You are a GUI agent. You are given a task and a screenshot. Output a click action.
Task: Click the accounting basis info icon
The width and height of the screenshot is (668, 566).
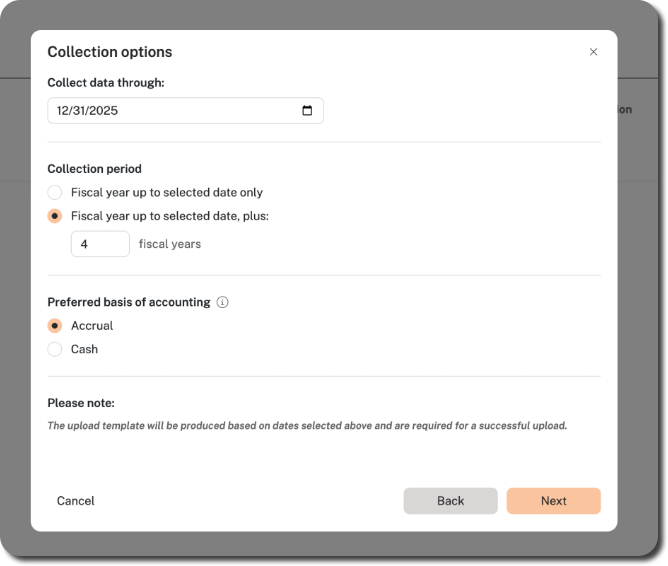[222, 302]
